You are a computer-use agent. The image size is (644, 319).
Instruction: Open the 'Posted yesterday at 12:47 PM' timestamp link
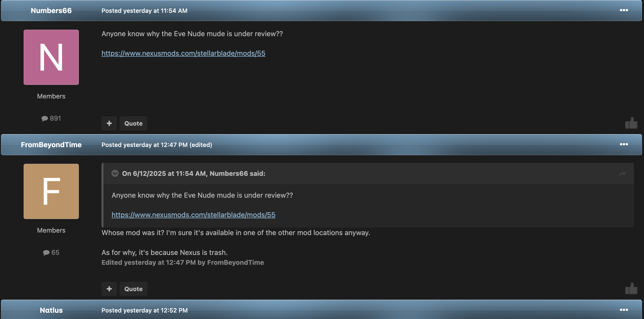coord(144,145)
